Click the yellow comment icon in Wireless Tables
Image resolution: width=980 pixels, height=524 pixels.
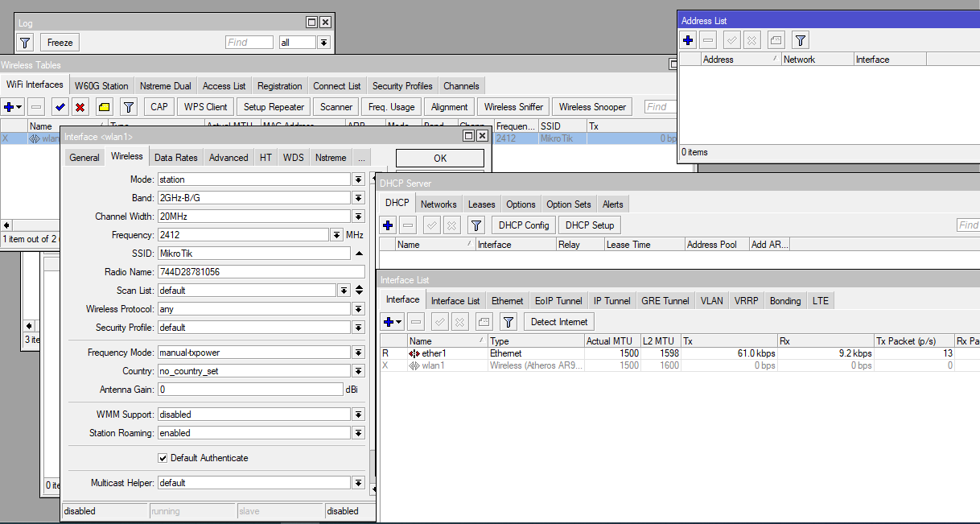105,107
